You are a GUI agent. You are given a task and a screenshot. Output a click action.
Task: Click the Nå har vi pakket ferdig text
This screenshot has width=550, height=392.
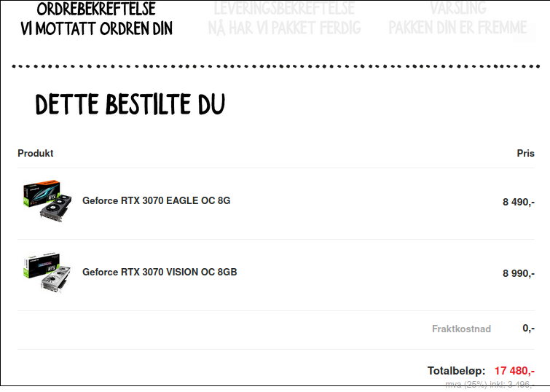(x=284, y=28)
